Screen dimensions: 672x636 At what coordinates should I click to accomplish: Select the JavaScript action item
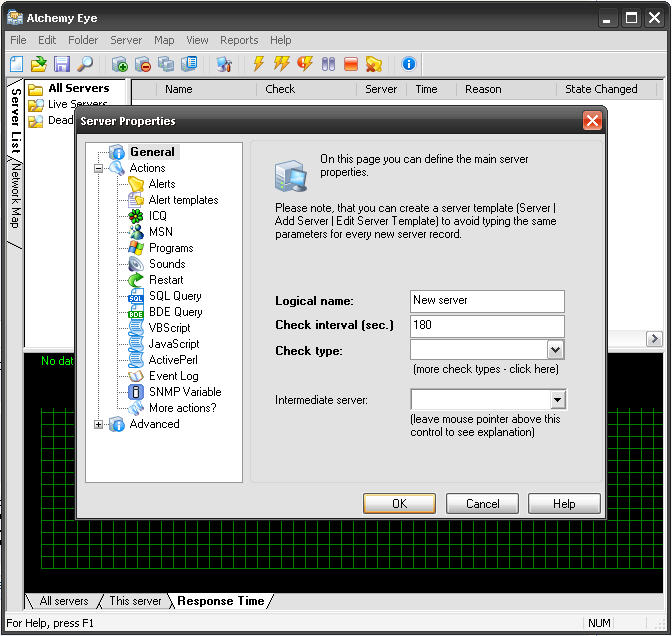click(x=174, y=344)
